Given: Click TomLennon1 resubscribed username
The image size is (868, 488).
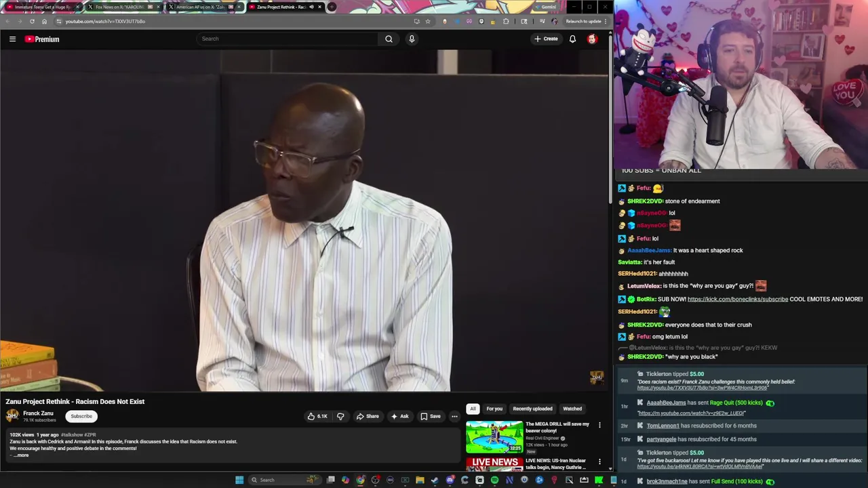Looking at the screenshot, I should coord(663,426).
